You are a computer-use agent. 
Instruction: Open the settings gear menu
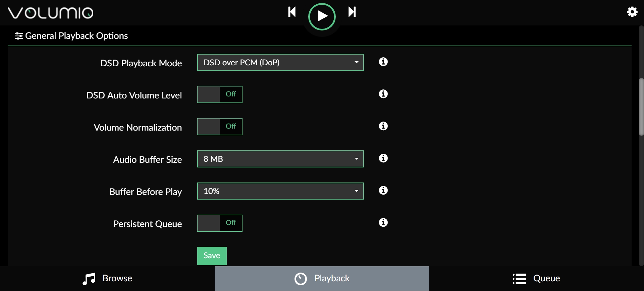coord(632,12)
